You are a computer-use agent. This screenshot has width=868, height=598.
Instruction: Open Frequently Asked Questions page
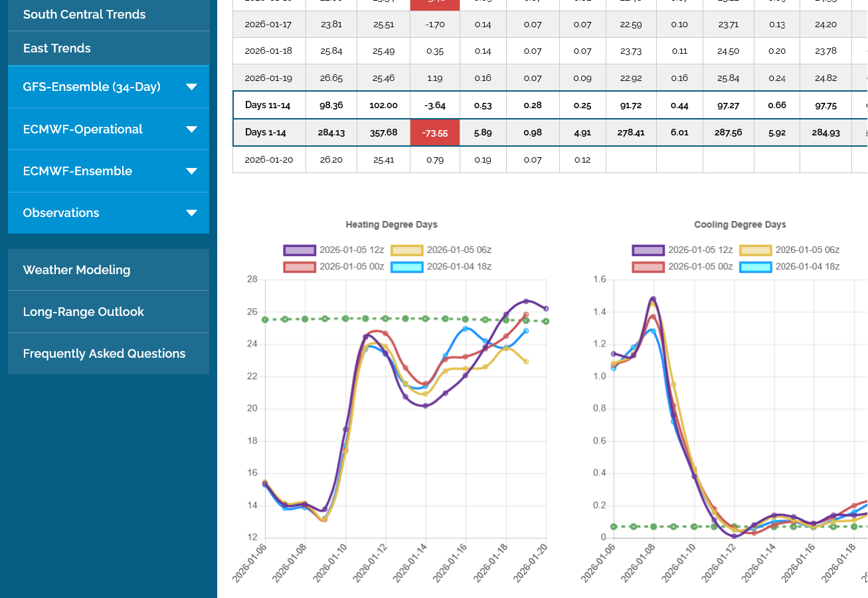point(104,354)
